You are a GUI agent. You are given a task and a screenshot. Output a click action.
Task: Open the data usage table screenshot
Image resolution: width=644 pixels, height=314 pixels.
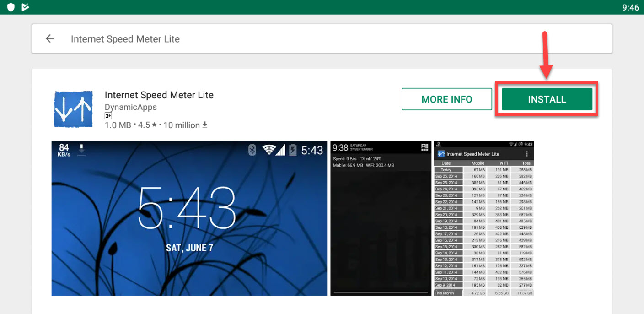tap(484, 218)
